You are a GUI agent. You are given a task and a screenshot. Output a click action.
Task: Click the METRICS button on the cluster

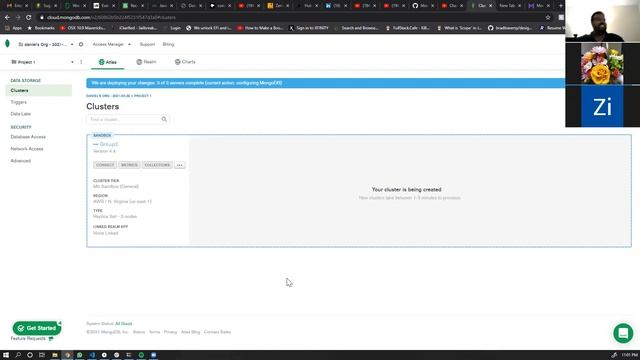[129, 165]
